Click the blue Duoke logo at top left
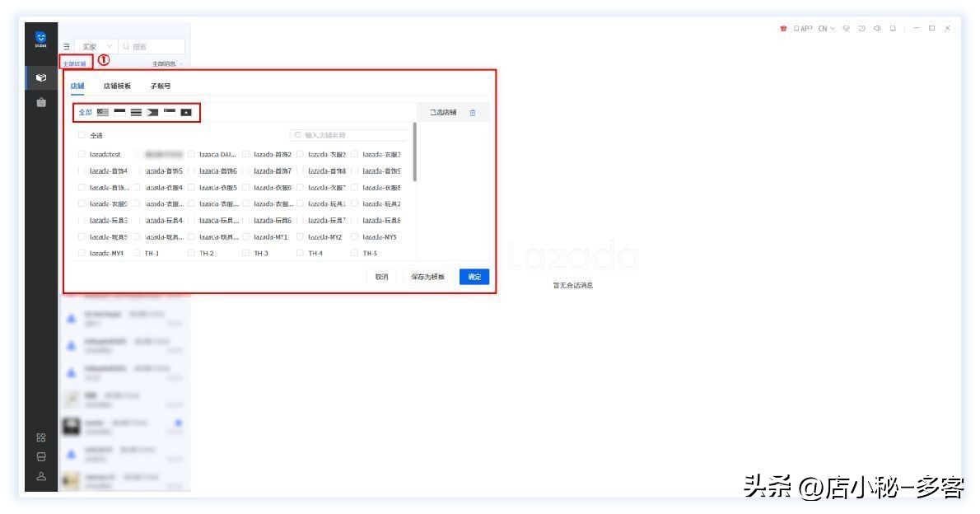 coord(40,39)
